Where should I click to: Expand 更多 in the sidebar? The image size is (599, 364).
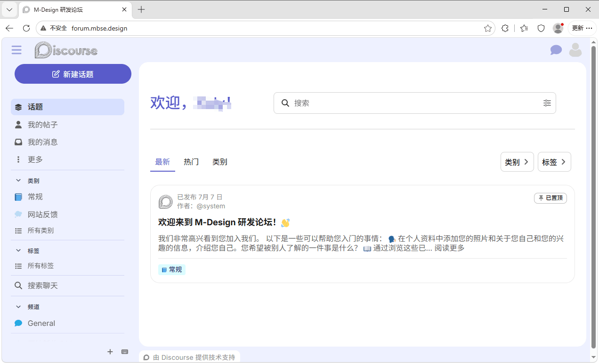click(x=67, y=159)
